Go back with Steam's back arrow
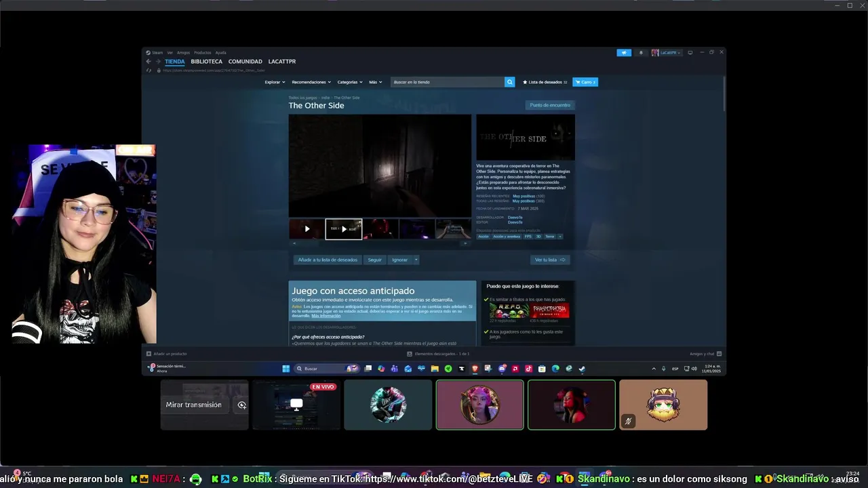Image resolution: width=868 pixels, height=488 pixels. 149,61
